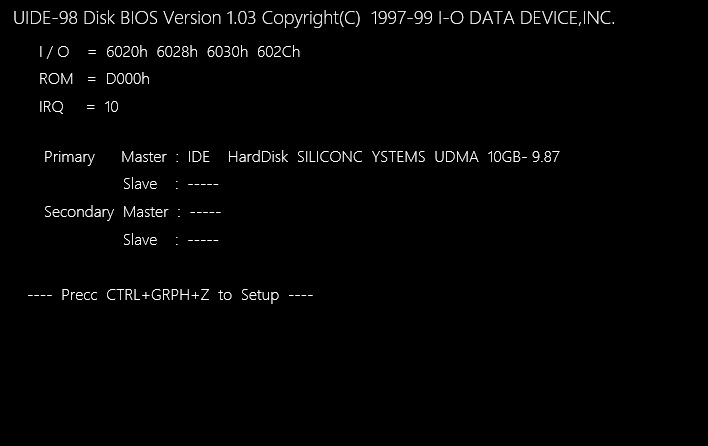
Task: Click the Secondary Slave empty dashes
Action: coord(203,240)
